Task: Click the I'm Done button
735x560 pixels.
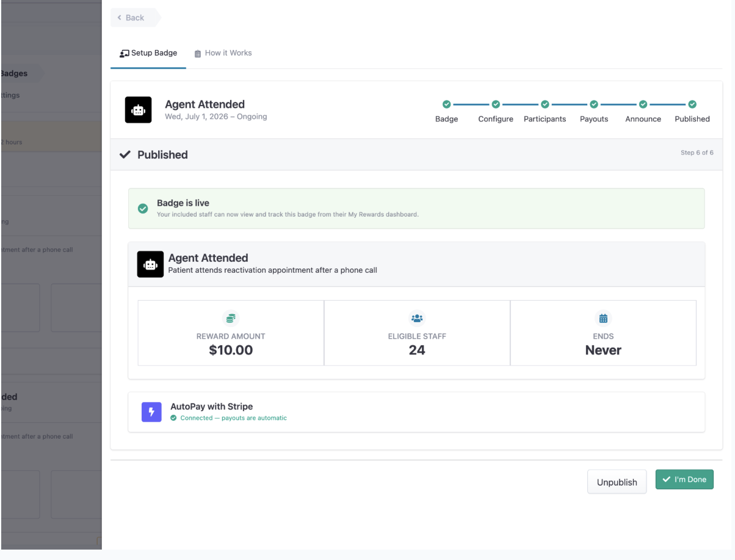Action: click(x=684, y=479)
